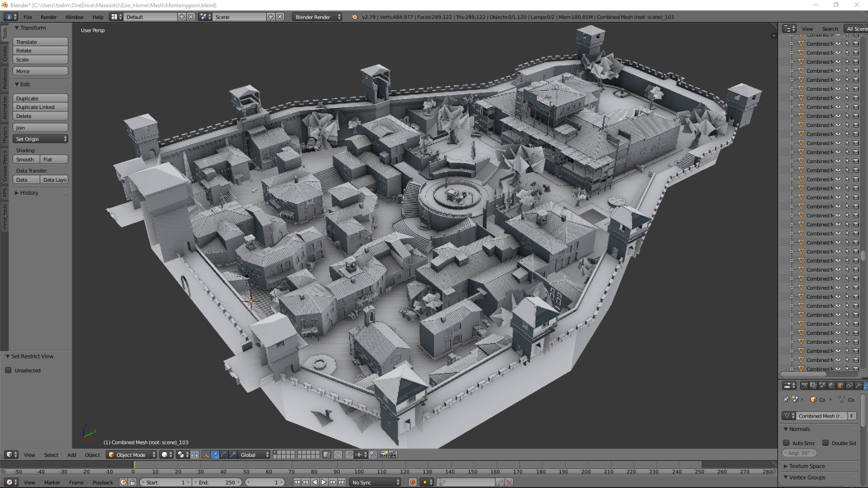The height and width of the screenshot is (488, 868).
Task: Play the animation forward
Action: click(324, 482)
